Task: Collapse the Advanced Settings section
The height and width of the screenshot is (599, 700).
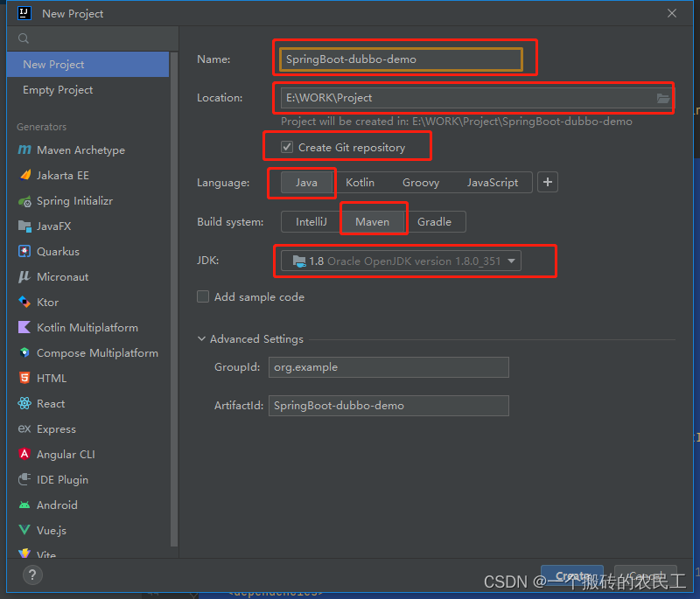Action: pos(202,339)
